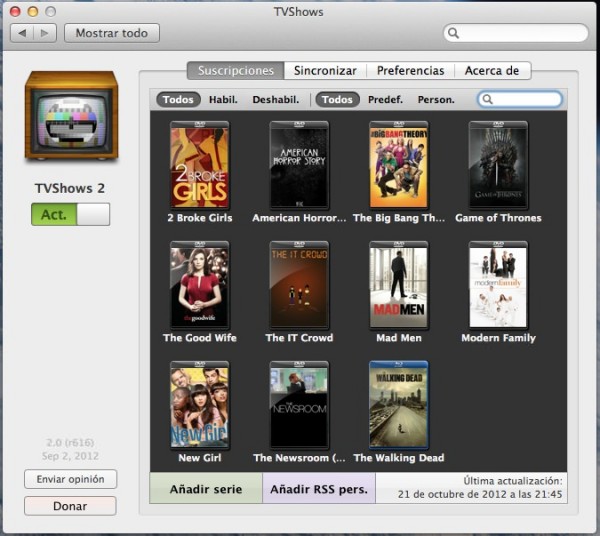Click the 'The Good Wife' title label
This screenshot has height=536, width=600.
pos(200,338)
